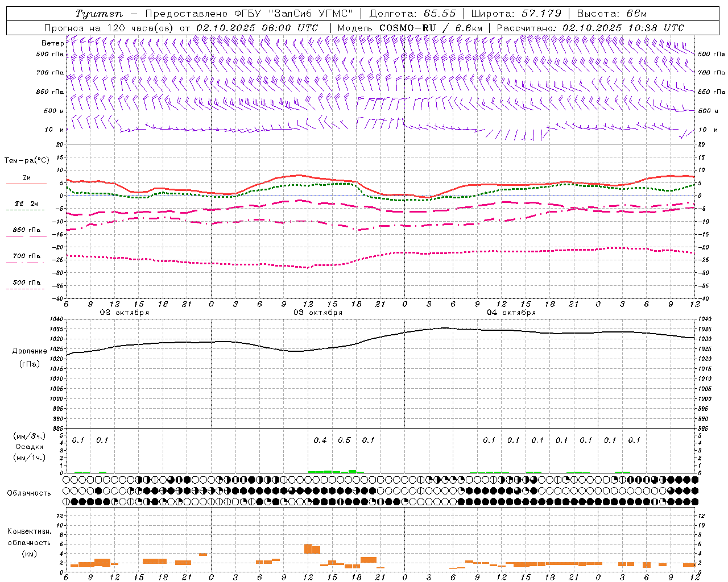The image size is (728, 582).
Task: Click the "0.5" precipitation value
Action: [344, 440]
